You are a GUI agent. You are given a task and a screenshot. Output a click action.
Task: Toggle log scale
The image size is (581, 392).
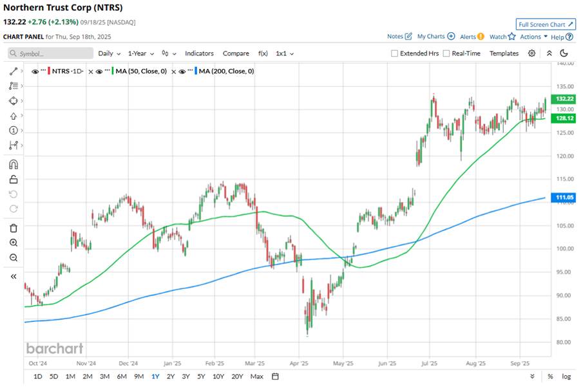click(x=566, y=377)
